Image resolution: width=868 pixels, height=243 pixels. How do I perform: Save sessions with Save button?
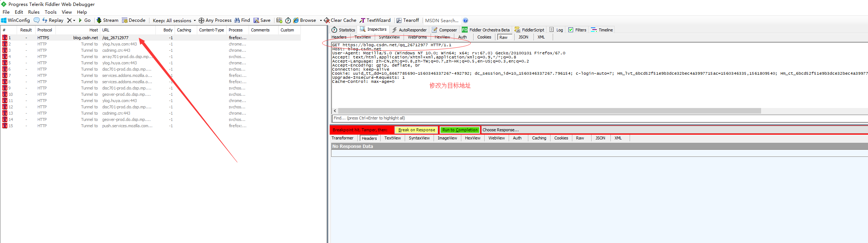pyautogui.click(x=262, y=20)
